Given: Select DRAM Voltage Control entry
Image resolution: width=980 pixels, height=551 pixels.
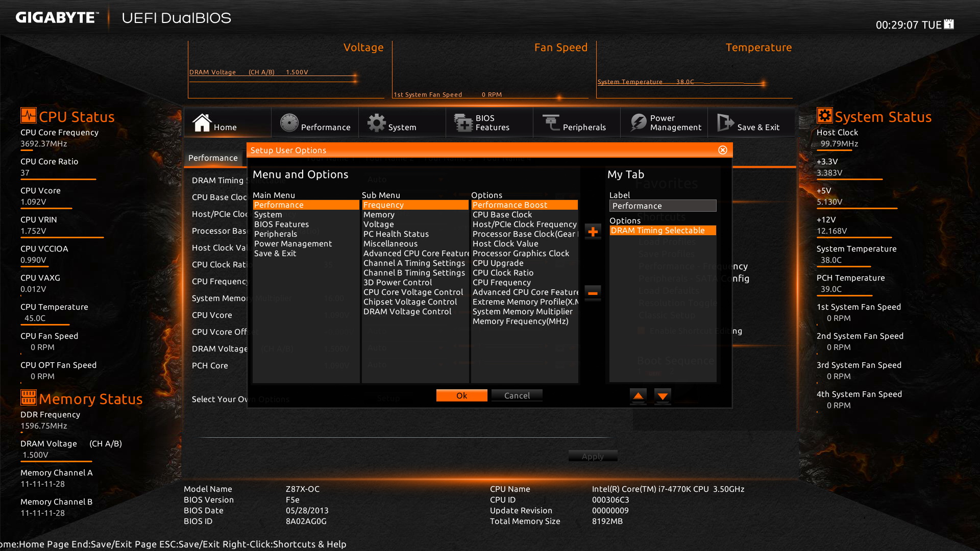Looking at the screenshot, I should (x=415, y=312).
